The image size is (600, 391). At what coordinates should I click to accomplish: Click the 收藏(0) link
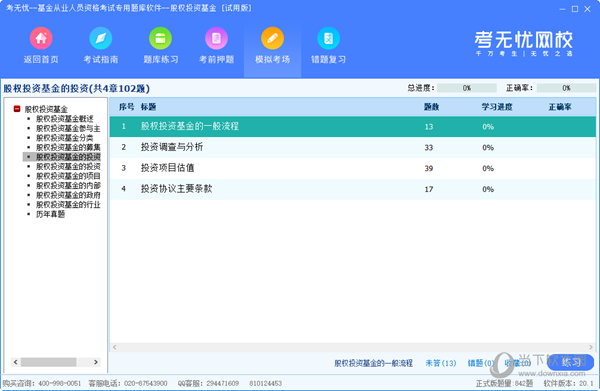point(517,363)
